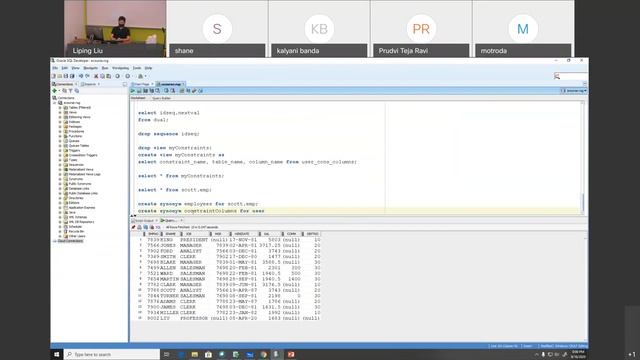Open the Edit menu
Viewport: 640px width, 360px height.
tap(64, 68)
